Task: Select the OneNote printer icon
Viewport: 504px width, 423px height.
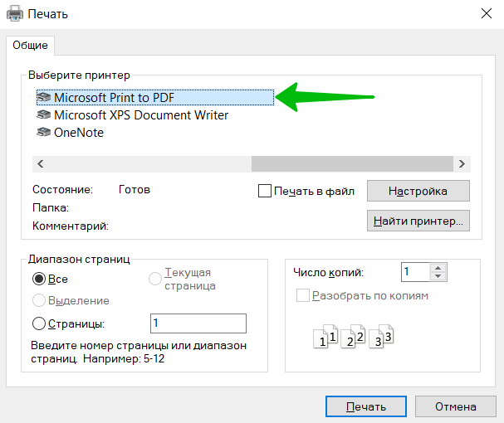Action: [x=44, y=132]
